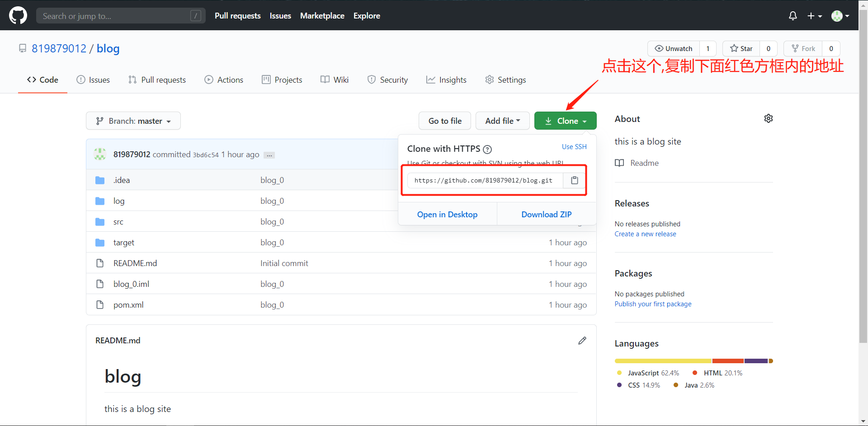
Task: Open the Insights tab
Action: point(446,80)
